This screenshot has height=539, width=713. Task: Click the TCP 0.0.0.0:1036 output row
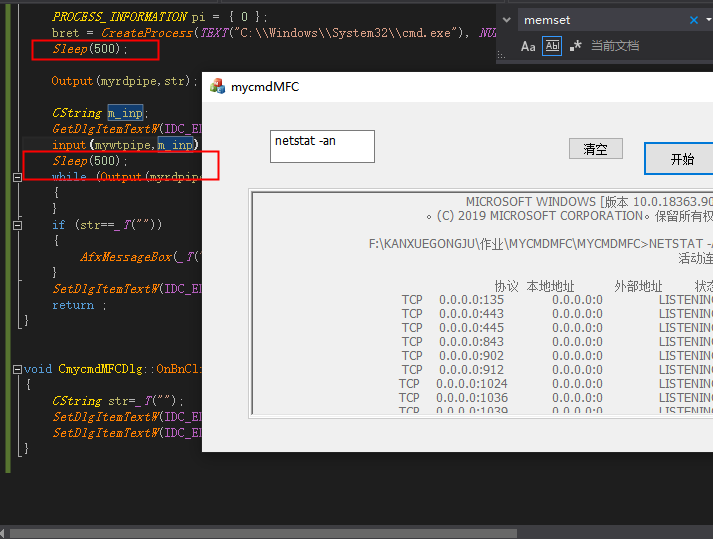(x=555, y=398)
